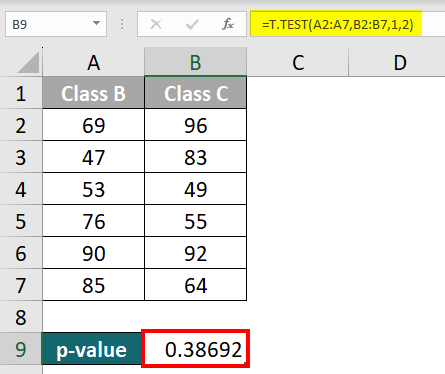Click the Class C header cell
445x374 pixels.
[x=196, y=93]
